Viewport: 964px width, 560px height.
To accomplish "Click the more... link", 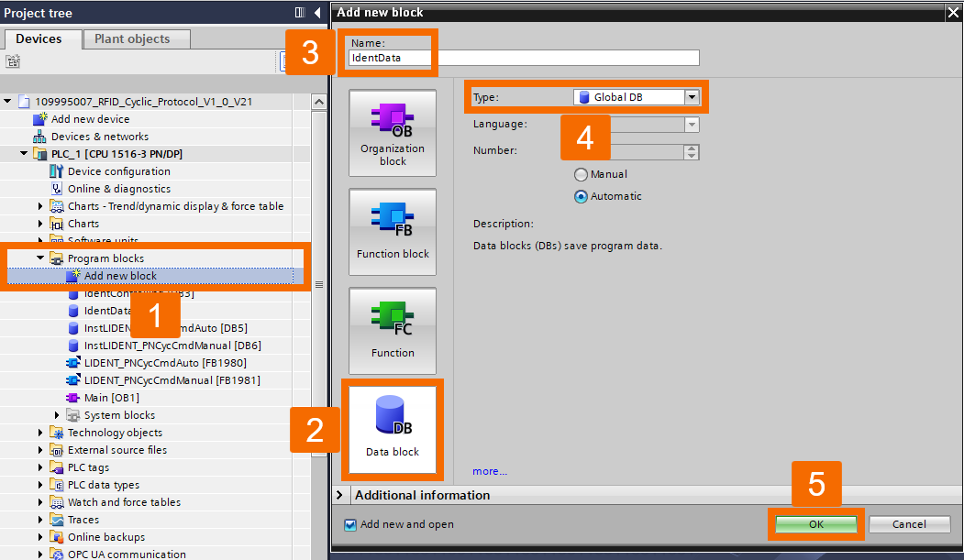I will click(490, 471).
